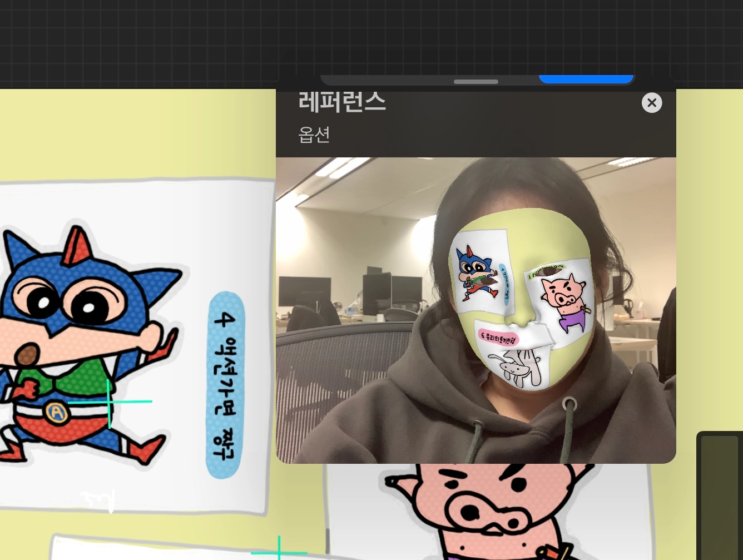
Task: Click the blue label 4 액션가면 짱구
Action: click(x=226, y=385)
